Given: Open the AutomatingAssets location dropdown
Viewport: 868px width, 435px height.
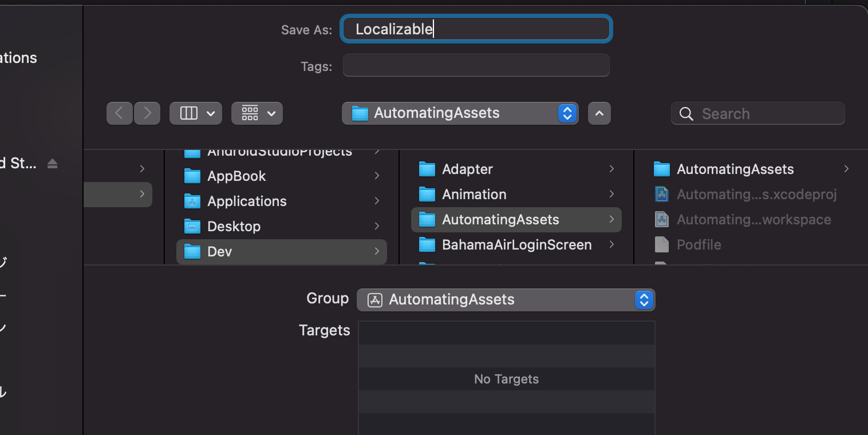Looking at the screenshot, I should point(566,113).
